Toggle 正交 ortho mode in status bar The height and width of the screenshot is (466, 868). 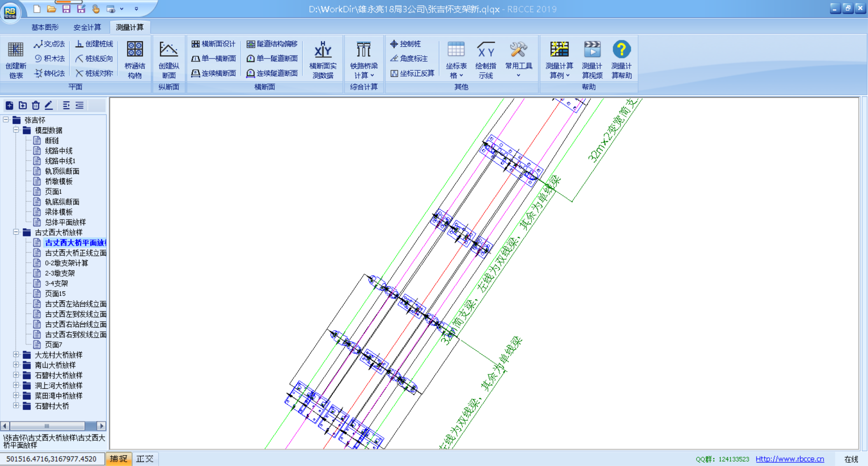[x=145, y=459]
